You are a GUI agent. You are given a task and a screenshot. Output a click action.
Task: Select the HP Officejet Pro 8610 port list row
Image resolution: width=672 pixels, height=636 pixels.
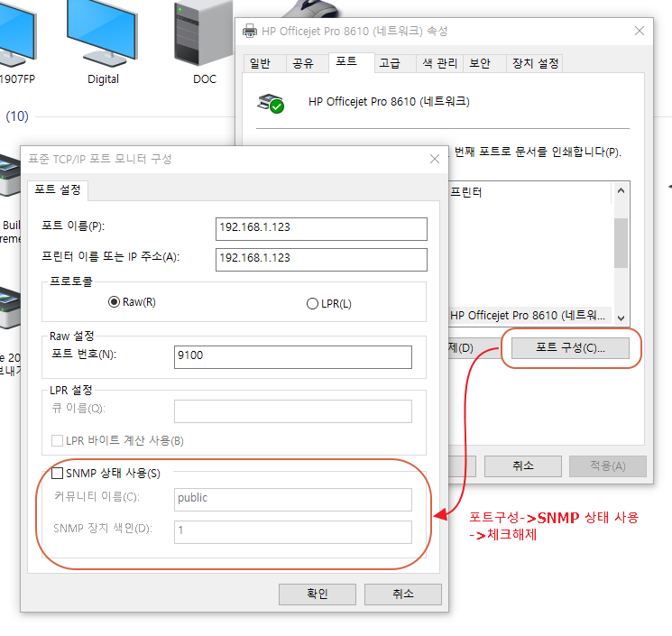point(530,316)
